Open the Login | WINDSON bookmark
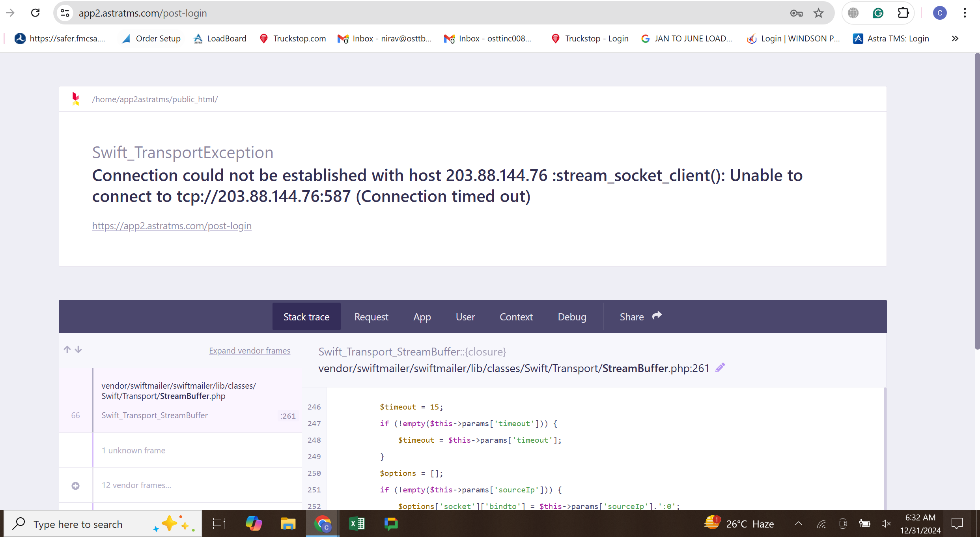The height and width of the screenshot is (537, 980). (793, 39)
